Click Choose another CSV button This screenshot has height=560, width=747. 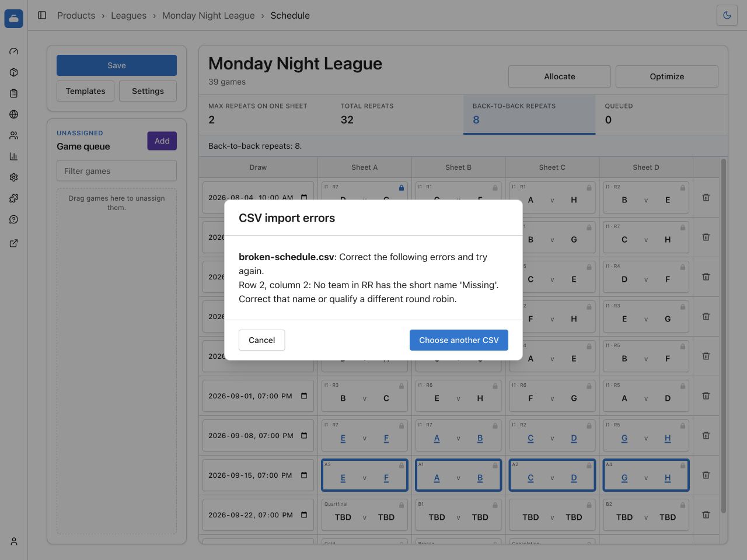coord(459,340)
